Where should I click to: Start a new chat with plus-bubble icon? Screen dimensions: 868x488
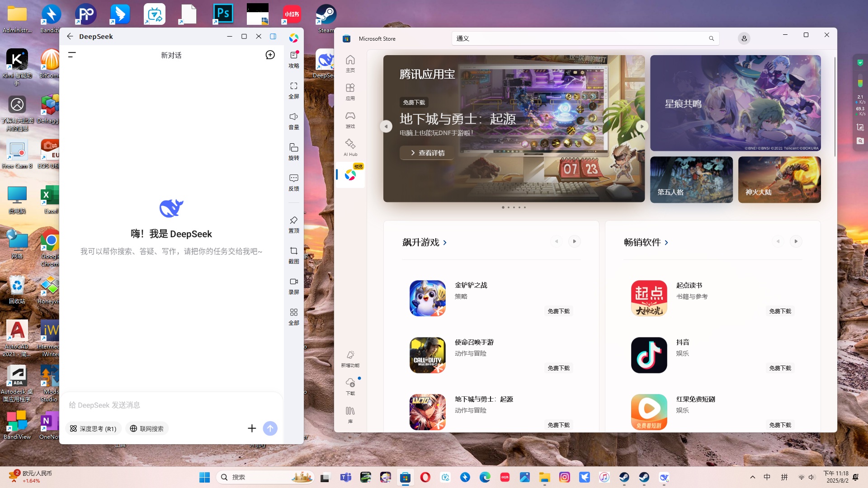click(x=270, y=55)
